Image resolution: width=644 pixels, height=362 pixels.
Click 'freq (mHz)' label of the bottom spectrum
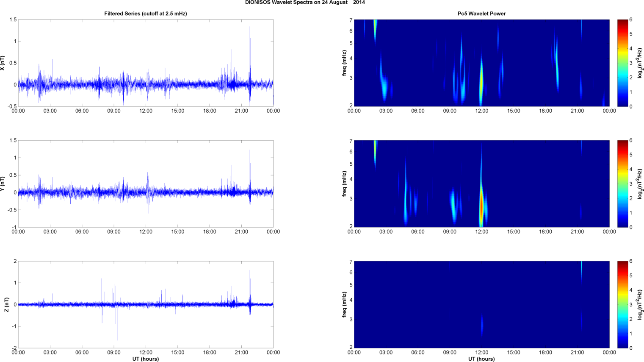(344, 304)
